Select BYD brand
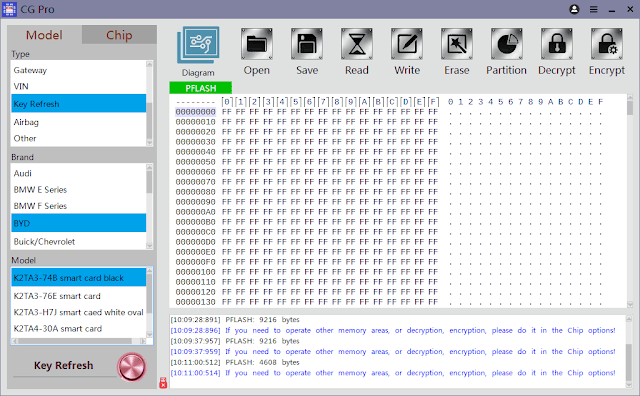This screenshot has width=640, height=396. tap(78, 223)
